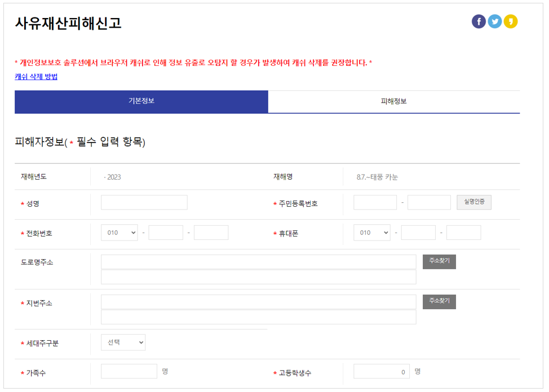Click the last 휴대폰 input box
Viewport: 549px width, 392px height.
(x=463, y=232)
